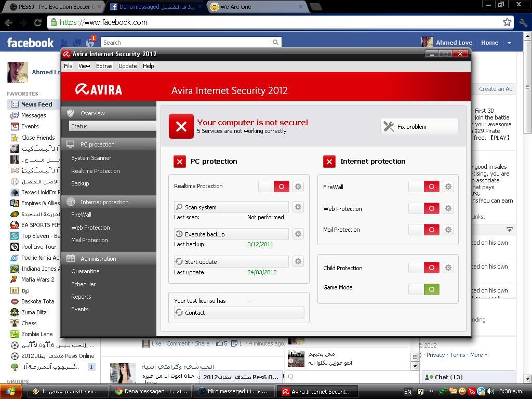Open Web Protection configuration gear icon
This screenshot has width=532, height=399.
[x=448, y=208]
